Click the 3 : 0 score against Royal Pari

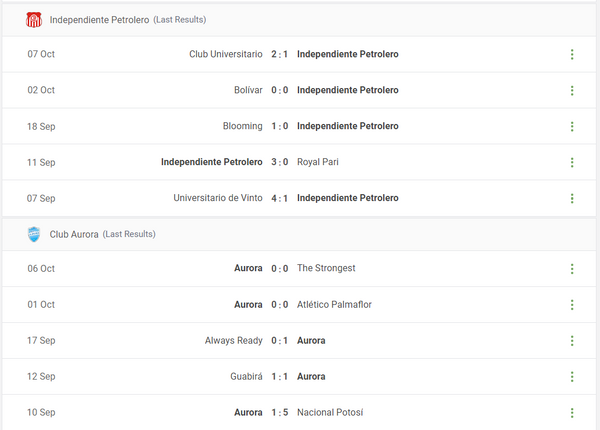pos(280,162)
